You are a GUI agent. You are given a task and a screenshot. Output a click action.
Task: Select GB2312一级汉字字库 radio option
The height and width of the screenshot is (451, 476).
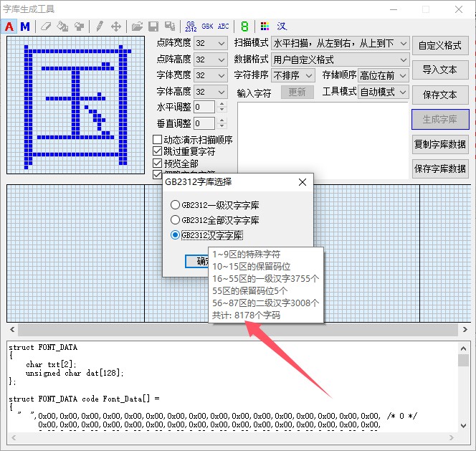(x=214, y=205)
